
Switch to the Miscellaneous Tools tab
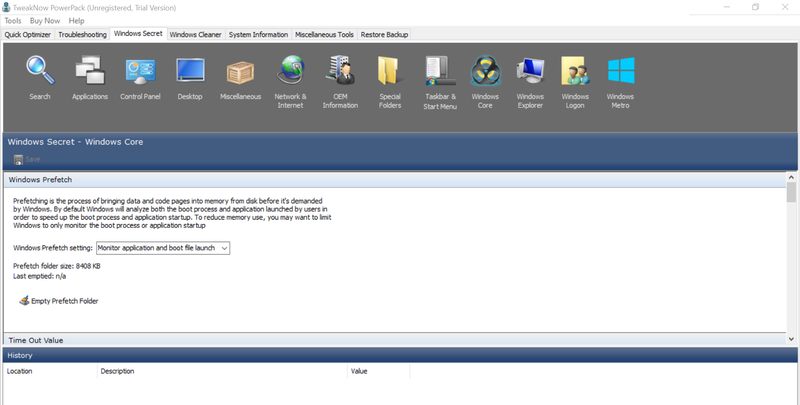point(324,35)
